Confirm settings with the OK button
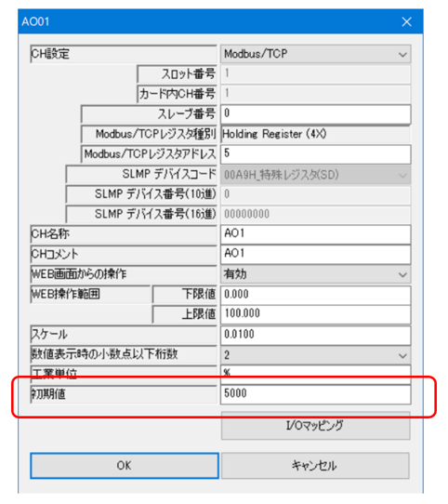 click(x=125, y=466)
